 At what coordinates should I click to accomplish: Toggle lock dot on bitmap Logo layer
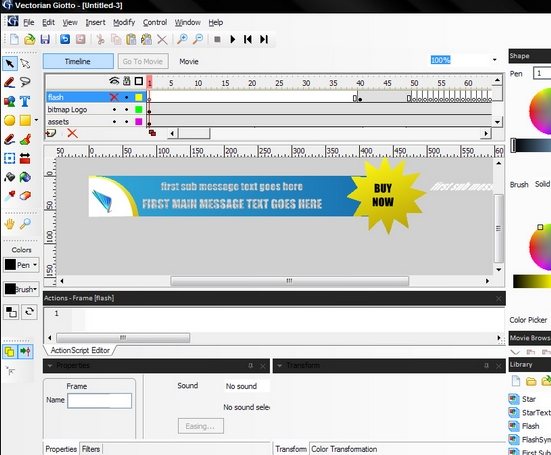(127, 110)
